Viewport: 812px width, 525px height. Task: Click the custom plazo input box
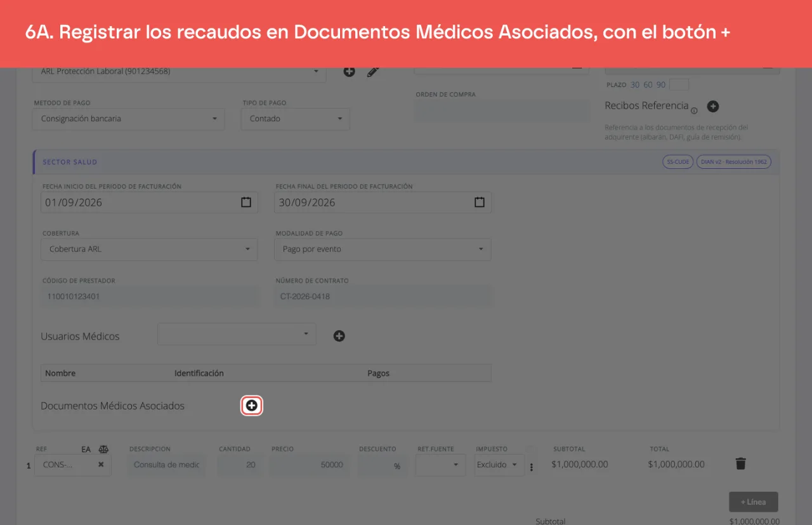[x=679, y=84]
